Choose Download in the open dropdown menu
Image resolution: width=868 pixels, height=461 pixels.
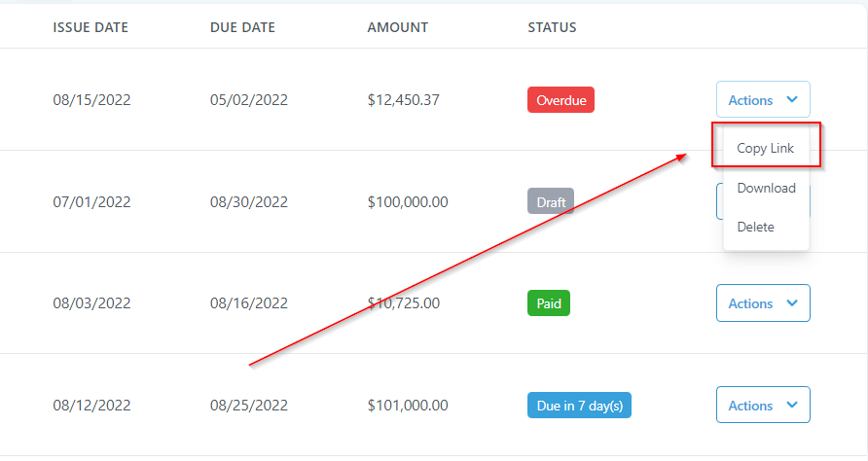click(x=766, y=188)
